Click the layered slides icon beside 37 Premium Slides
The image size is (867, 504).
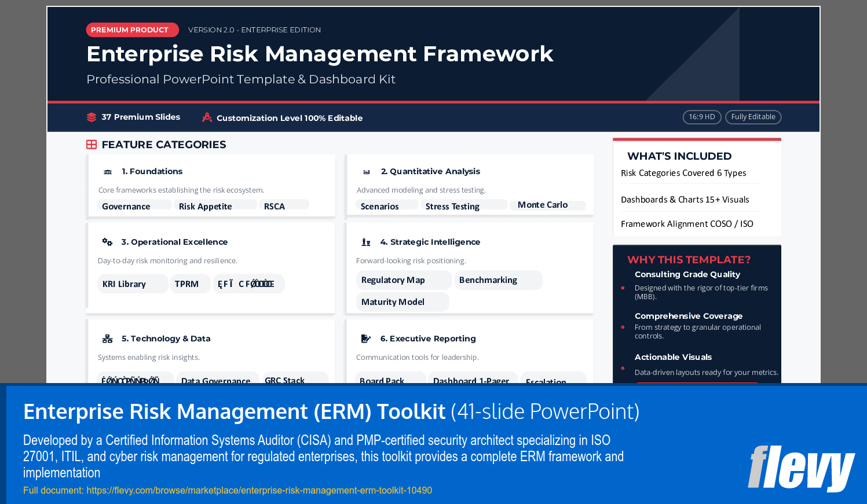point(92,116)
